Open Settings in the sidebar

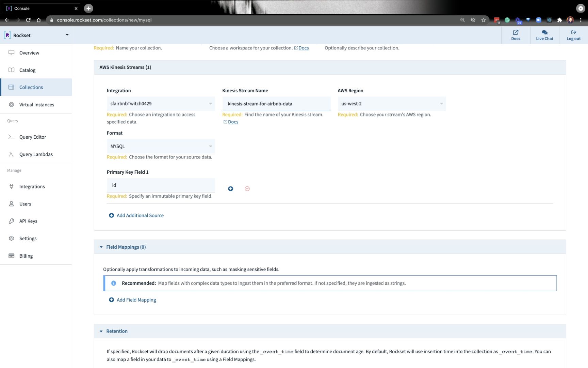[36, 239]
